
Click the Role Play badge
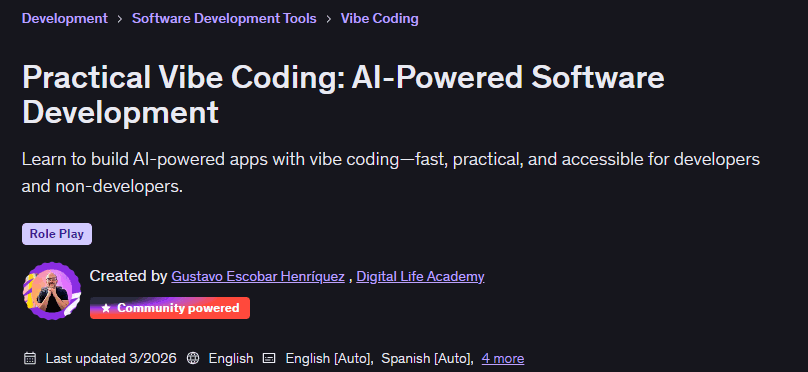(57, 234)
